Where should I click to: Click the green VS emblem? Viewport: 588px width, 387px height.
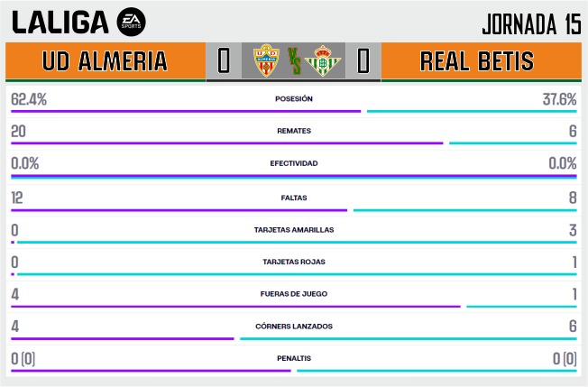294,60
